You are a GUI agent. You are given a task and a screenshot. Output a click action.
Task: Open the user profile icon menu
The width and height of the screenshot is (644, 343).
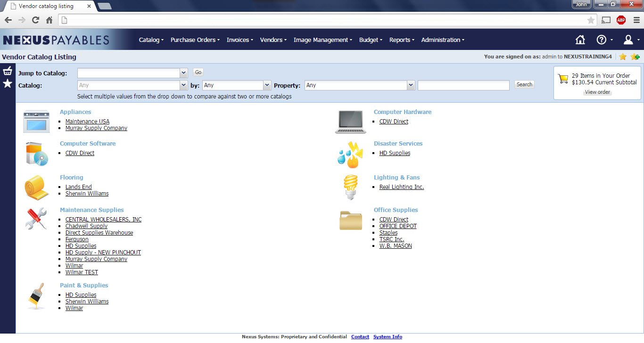(x=628, y=40)
